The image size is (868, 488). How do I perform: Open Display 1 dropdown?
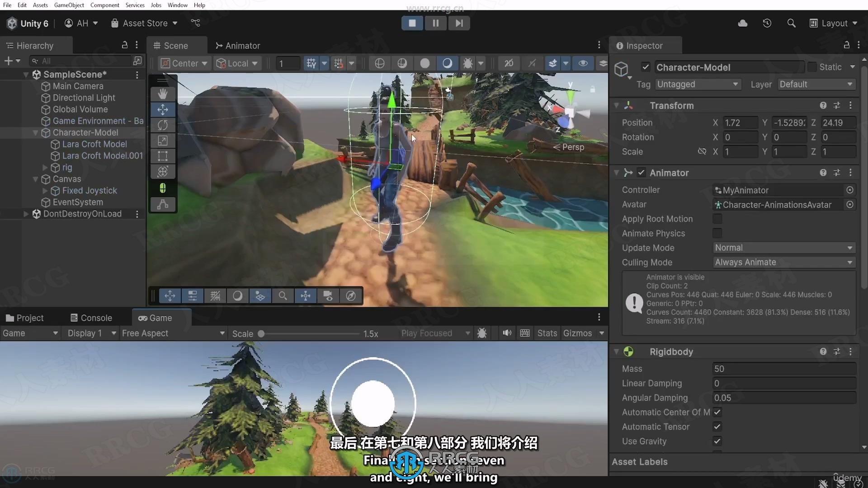click(92, 333)
